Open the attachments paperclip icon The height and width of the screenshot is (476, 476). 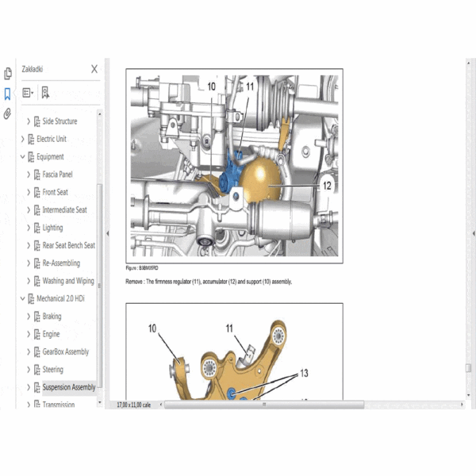[x=7, y=113]
